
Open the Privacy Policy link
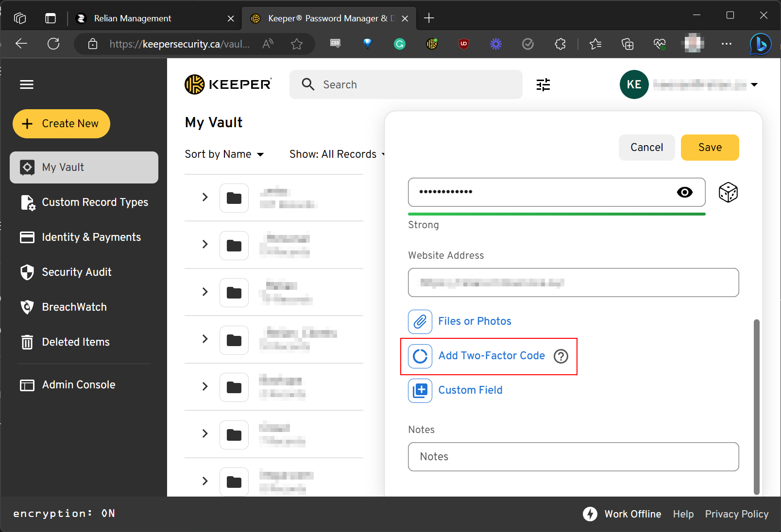point(737,514)
